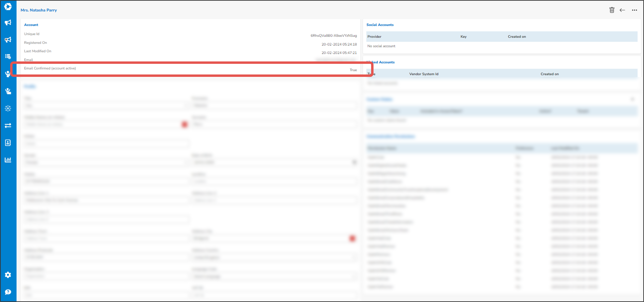Open the person-with-heart sidebar icon
Viewport: 644px width, 302px height.
click(x=8, y=74)
